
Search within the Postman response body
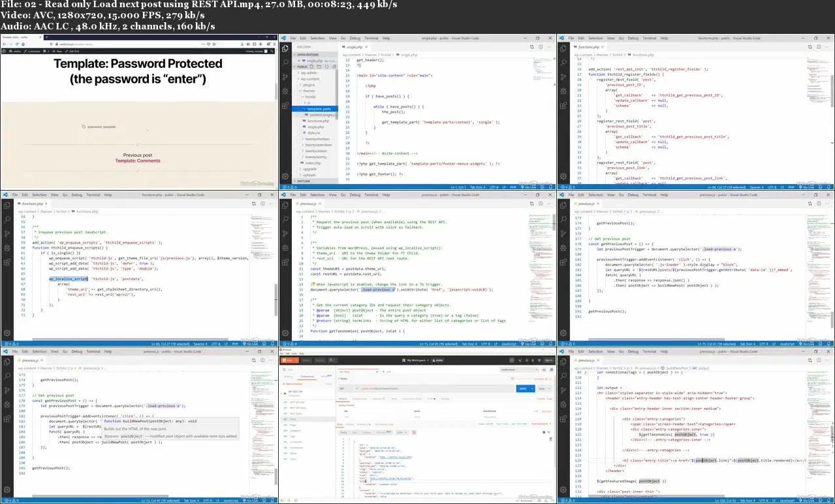(550, 432)
